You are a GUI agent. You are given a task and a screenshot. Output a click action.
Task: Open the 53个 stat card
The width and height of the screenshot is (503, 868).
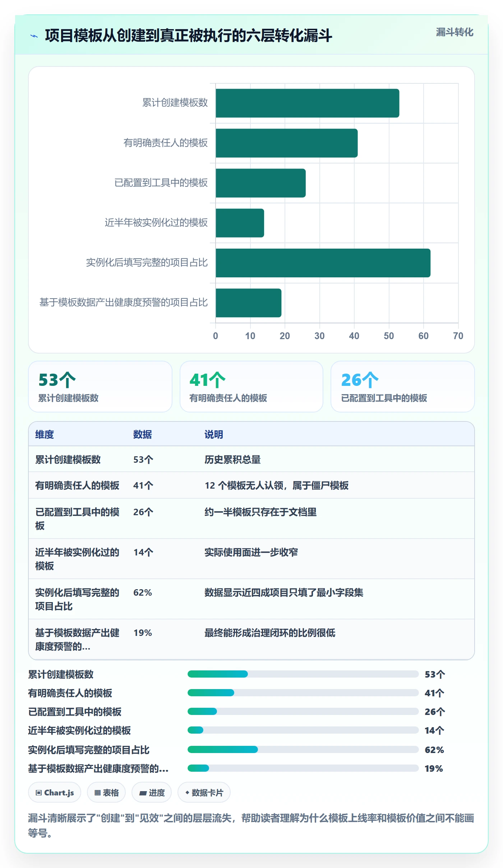pos(100,387)
